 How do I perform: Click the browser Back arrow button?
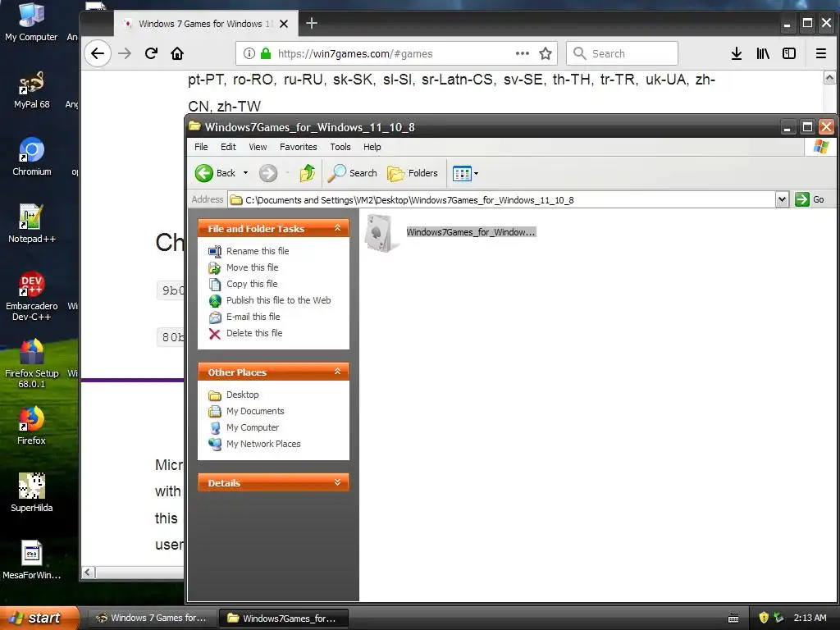98,53
